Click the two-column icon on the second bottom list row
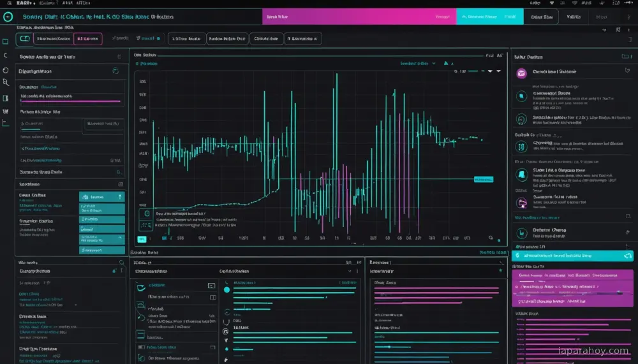The image size is (638, 364). pyautogui.click(x=212, y=298)
